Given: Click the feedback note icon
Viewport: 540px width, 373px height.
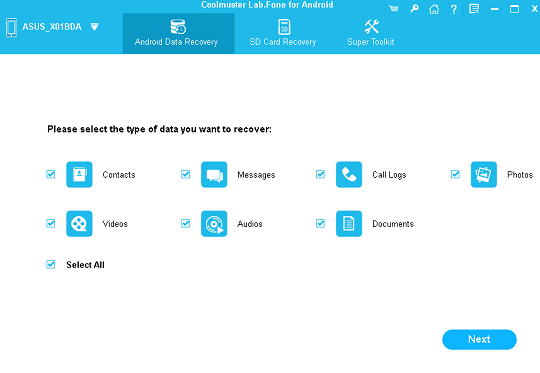Looking at the screenshot, I should coord(474,9).
